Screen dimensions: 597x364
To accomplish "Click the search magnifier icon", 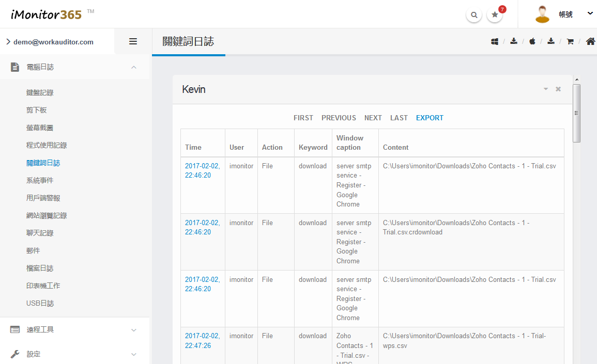I will pyautogui.click(x=473, y=15).
